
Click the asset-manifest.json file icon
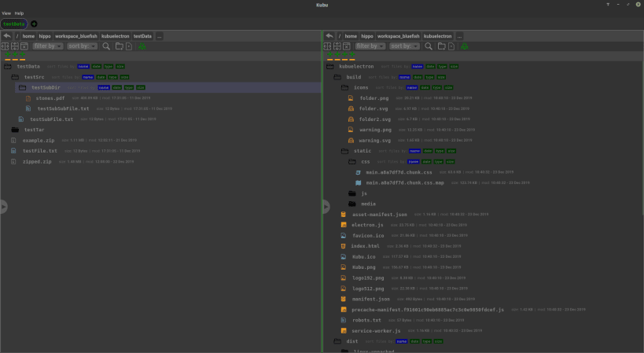(x=344, y=215)
